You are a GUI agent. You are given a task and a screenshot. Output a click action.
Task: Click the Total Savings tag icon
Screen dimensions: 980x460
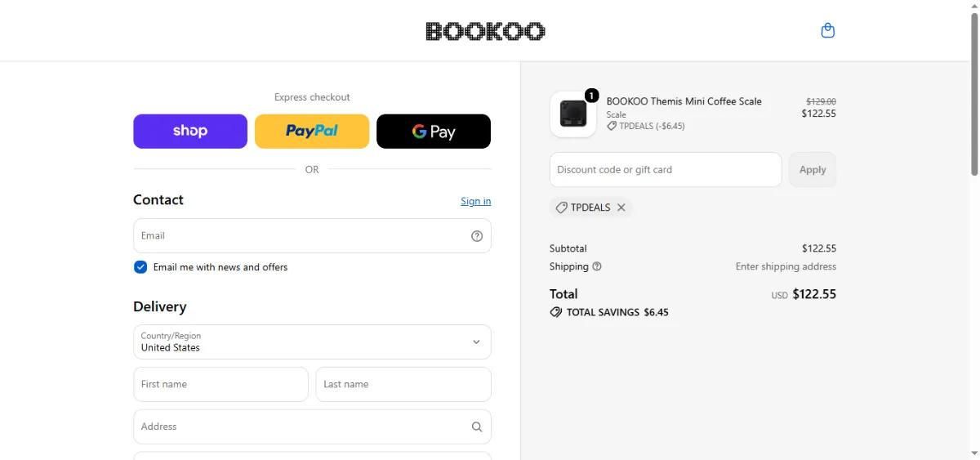point(556,312)
